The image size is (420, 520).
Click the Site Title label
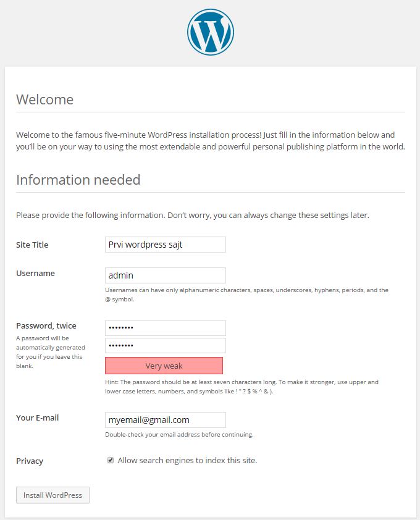(32, 245)
